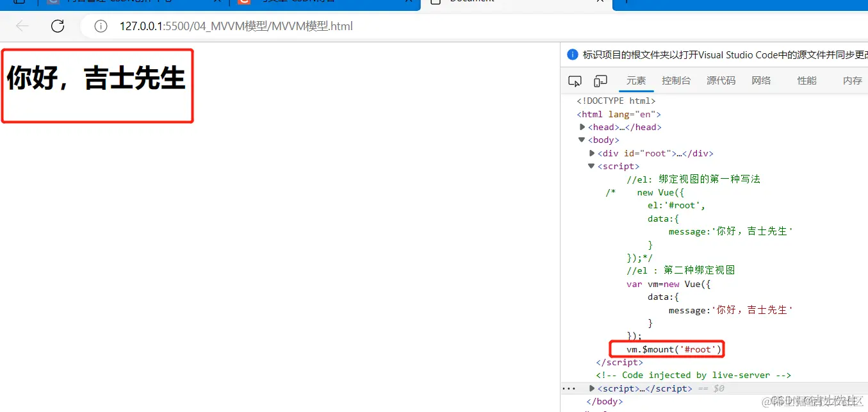Click the vm.$mount('#root') code line
The width and height of the screenshot is (868, 412).
coord(674,349)
